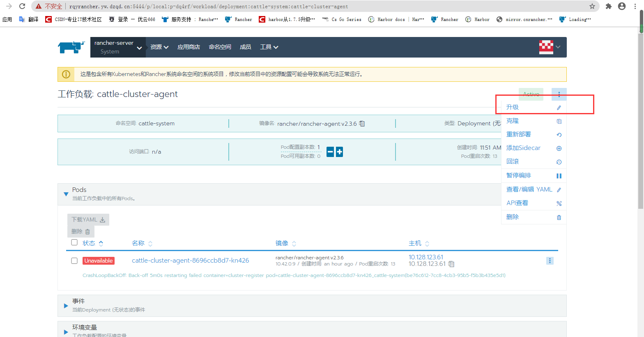Screen dimensions: 644x337
Task: Sort pods by 名称 column
Action: 142,243
